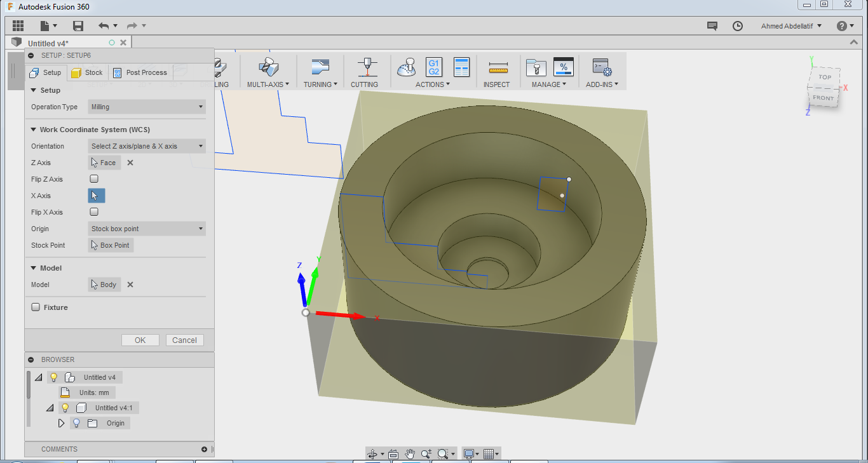Click the Turning tool icon
Image resolution: width=868 pixels, height=463 pixels.
point(320,67)
